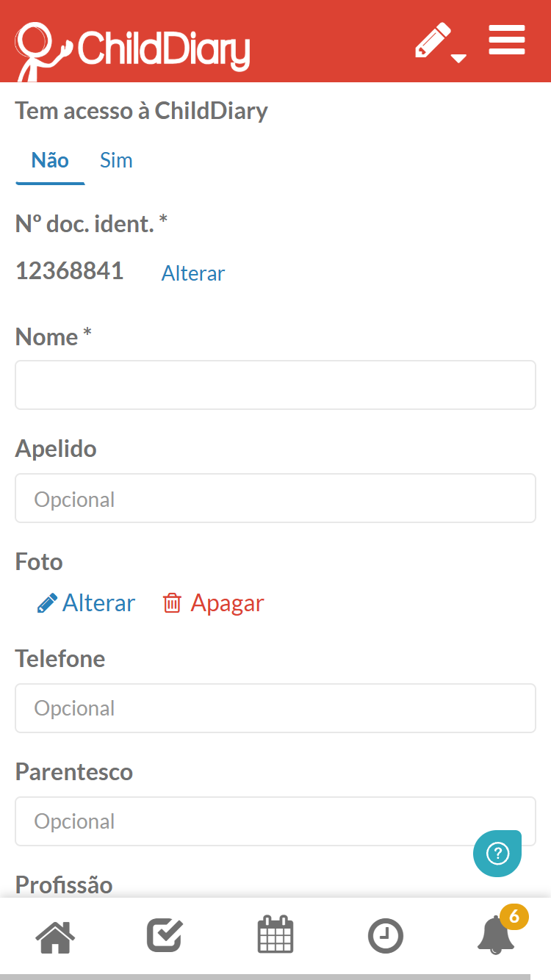The width and height of the screenshot is (551, 980).
Task: Open the ChildDiary logo home link
Action: point(132,48)
